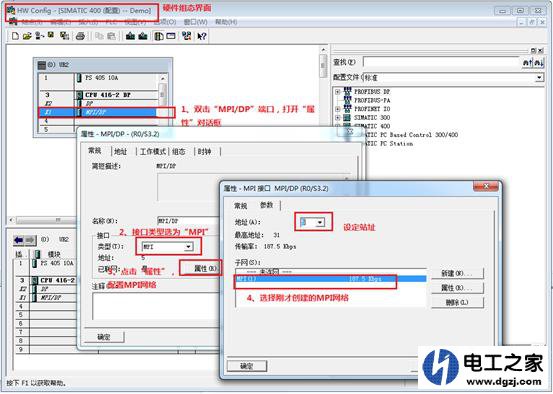The image size is (553, 394).
Task: Click the New document toolbar icon
Action: pos(15,36)
